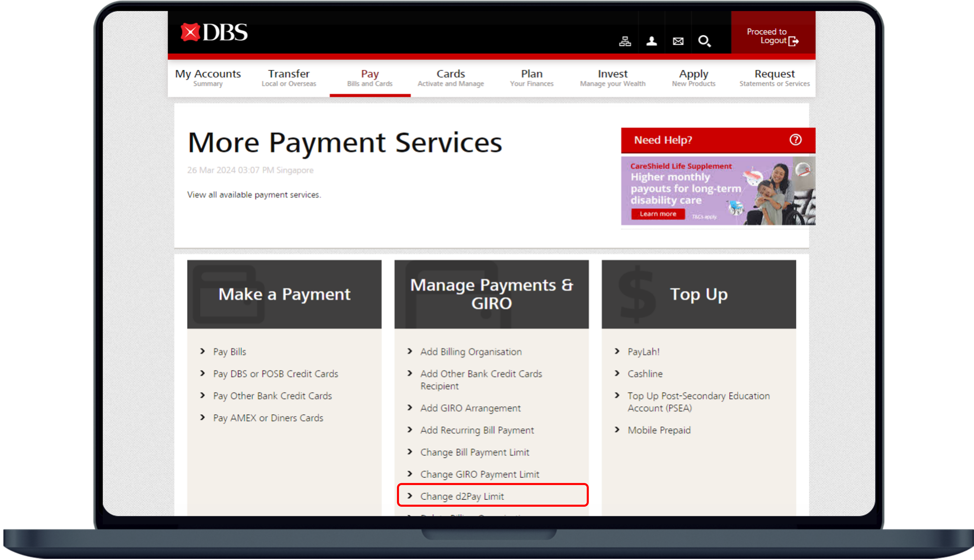
Task: Click the DBS logo
Action: 214,32
